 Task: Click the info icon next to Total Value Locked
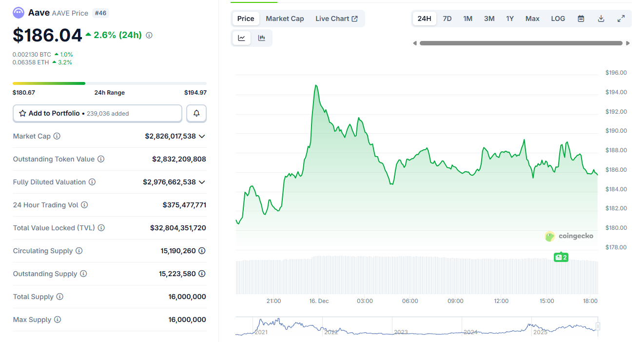101,228
